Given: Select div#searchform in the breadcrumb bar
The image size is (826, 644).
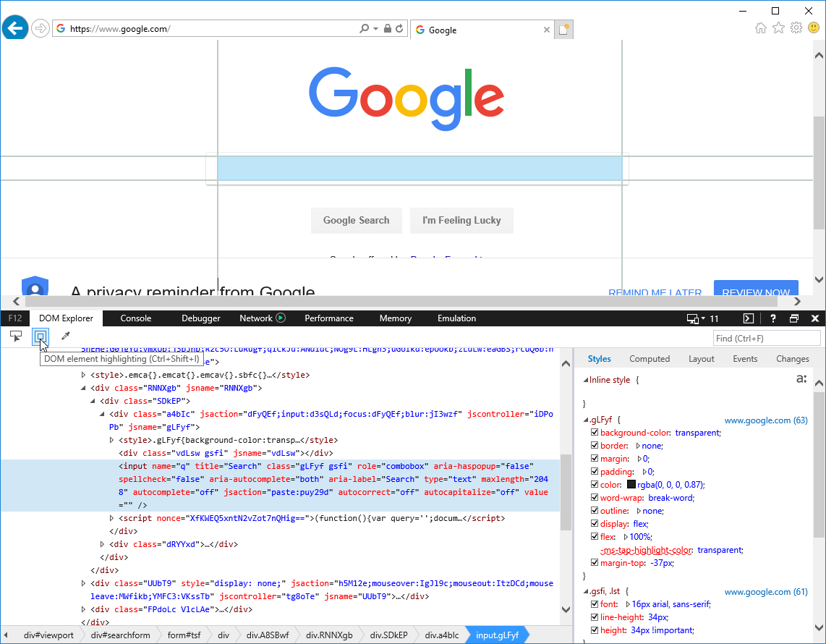Looking at the screenshot, I should coord(120,635).
